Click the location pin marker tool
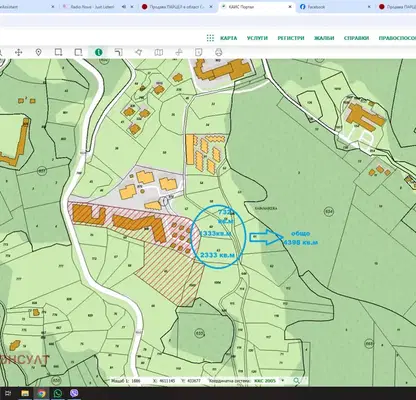Screen dimensions: 416x400 pyautogui.click(x=38, y=52)
